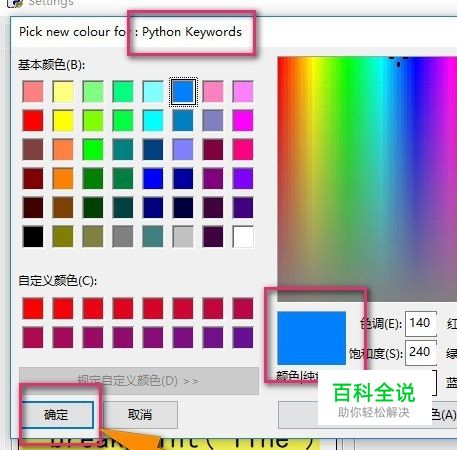The width and height of the screenshot is (457, 450).
Task: Choose the light pink swatch in top row
Action: tap(213, 91)
